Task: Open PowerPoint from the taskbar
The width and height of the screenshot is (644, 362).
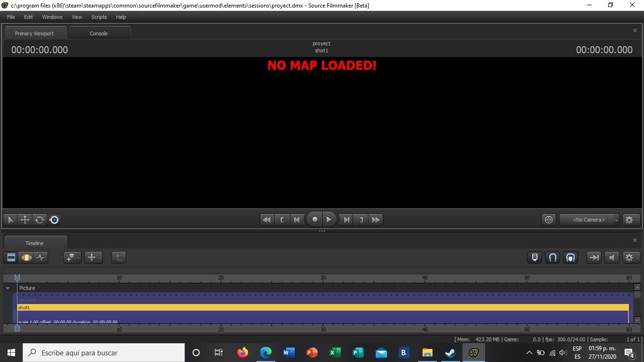Action: click(x=312, y=353)
